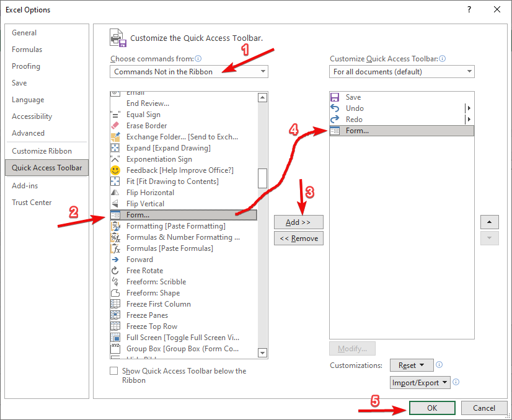Click the Add button to add Form
This screenshot has width=512, height=420.
tap(298, 222)
